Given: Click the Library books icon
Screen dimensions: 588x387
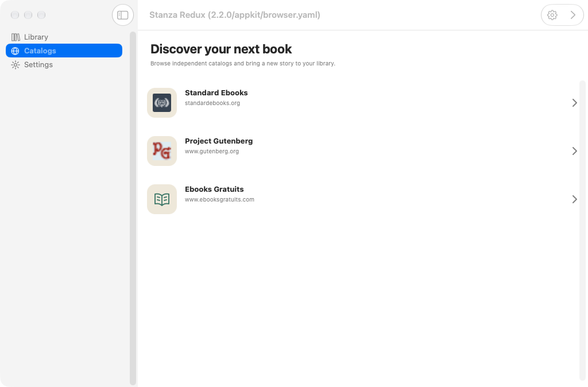Looking at the screenshot, I should click(16, 37).
